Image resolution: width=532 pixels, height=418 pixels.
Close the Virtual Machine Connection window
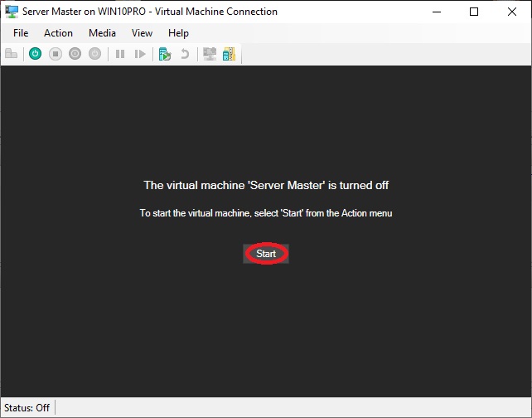coord(512,12)
